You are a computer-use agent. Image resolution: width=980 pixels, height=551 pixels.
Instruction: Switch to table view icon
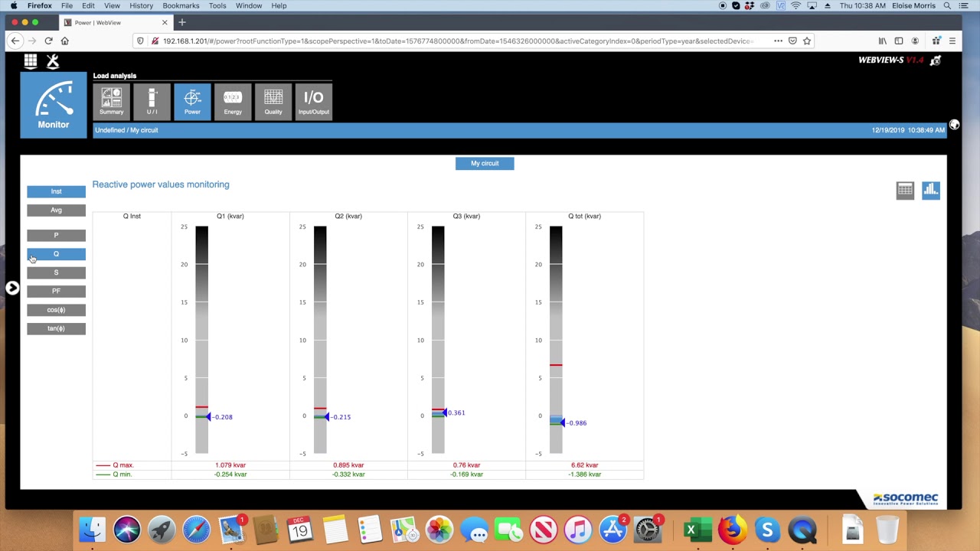[905, 191]
